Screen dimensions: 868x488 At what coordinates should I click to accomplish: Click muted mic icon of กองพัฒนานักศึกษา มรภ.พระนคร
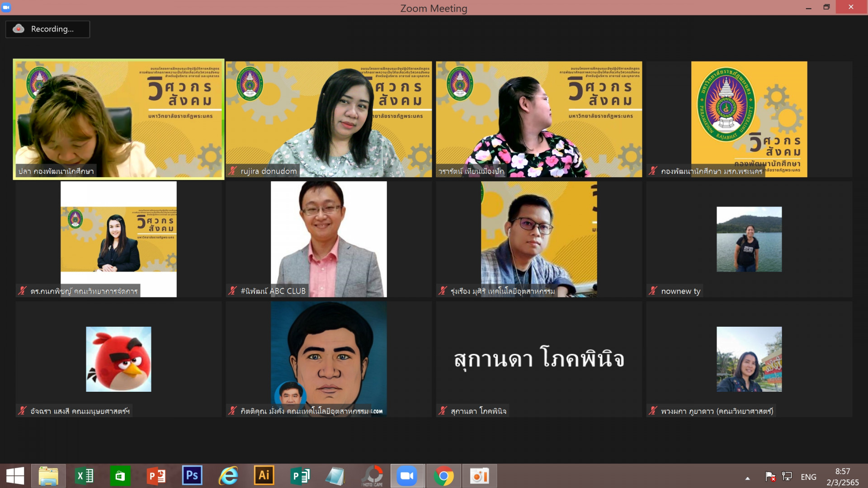tap(653, 171)
